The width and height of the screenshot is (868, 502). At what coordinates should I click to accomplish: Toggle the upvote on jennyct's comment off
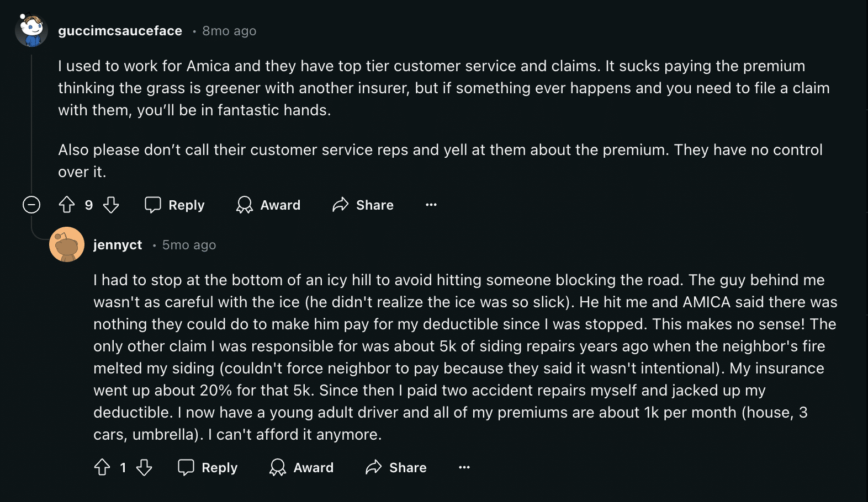pyautogui.click(x=102, y=467)
